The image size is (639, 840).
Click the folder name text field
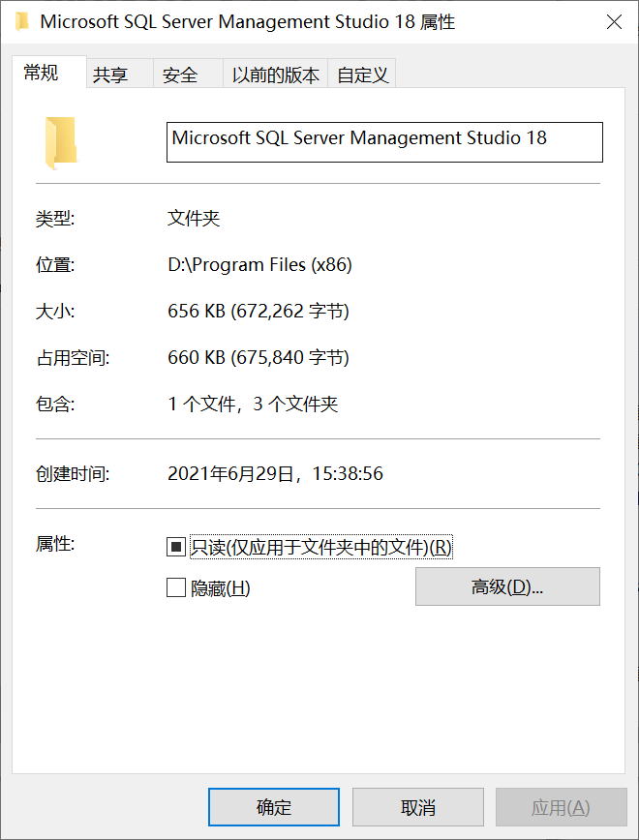pyautogui.click(x=384, y=141)
